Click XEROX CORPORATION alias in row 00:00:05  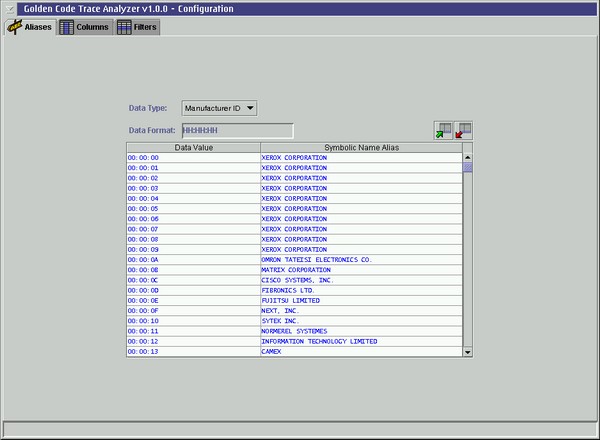[361, 209]
